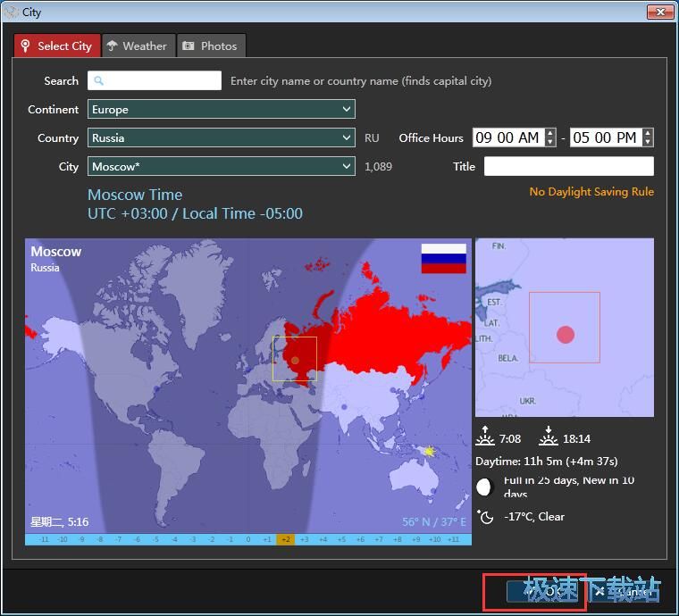
Task: Click the sunset icon next to 18:14
Action: point(549,437)
